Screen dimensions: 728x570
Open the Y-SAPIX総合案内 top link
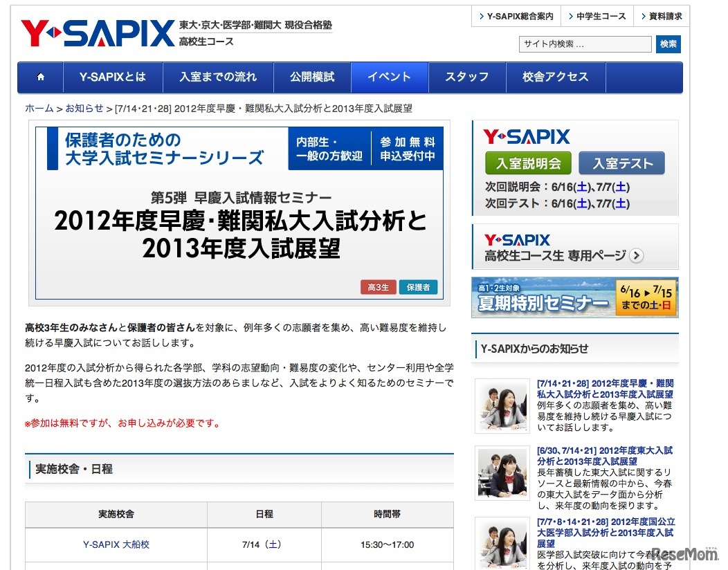click(515, 16)
